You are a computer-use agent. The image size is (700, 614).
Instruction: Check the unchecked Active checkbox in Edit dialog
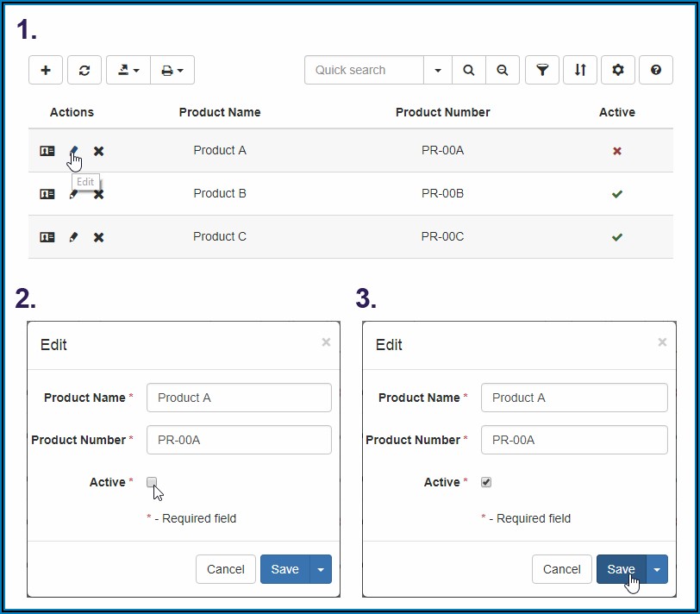pos(152,482)
